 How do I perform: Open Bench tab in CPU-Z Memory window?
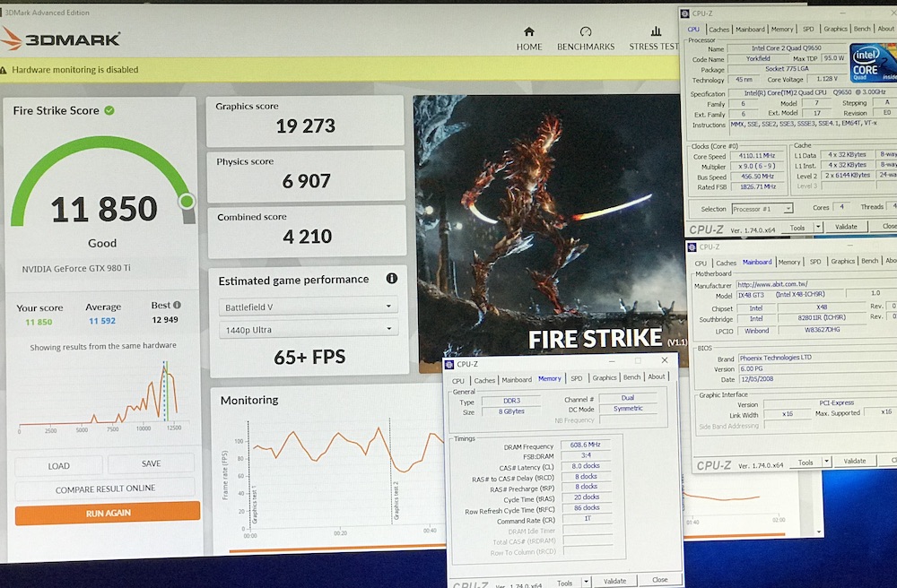point(631,377)
